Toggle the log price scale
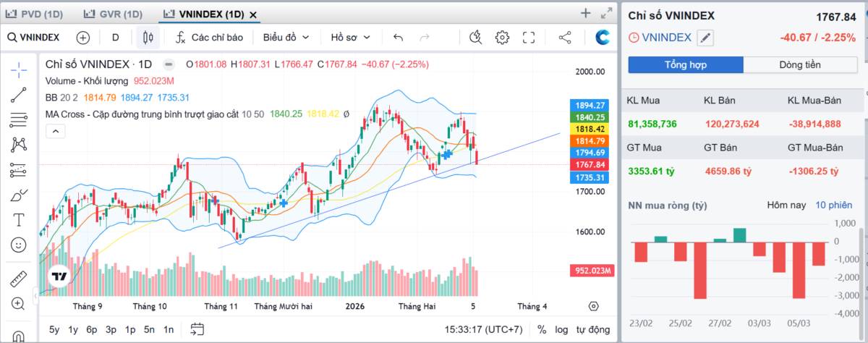Image resolution: width=868 pixels, height=343 pixels. (561, 329)
